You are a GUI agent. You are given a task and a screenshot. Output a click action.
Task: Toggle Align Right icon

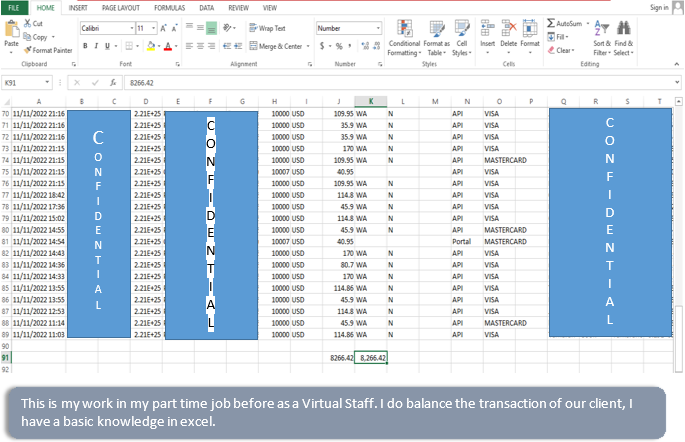[211, 46]
